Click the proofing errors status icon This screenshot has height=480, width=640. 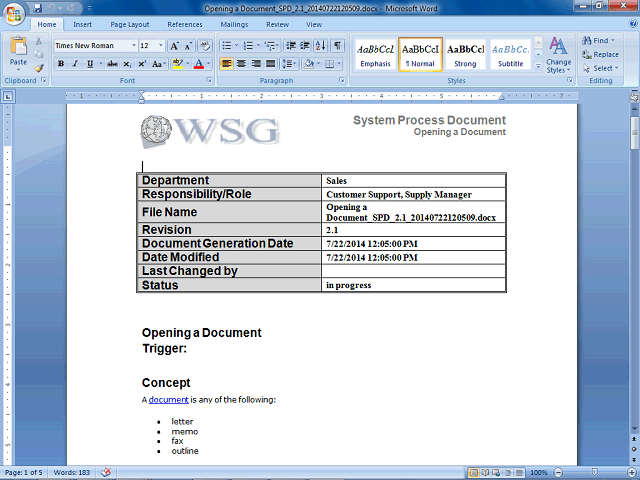[x=106, y=472]
